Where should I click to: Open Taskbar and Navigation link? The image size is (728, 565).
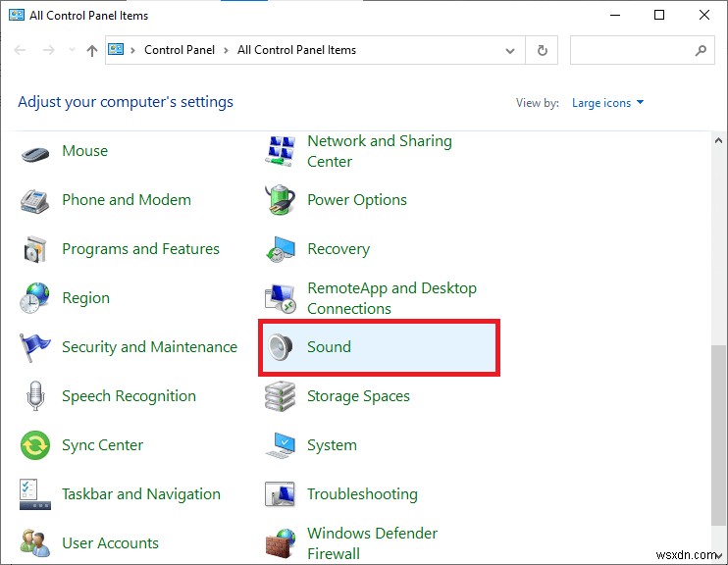click(141, 494)
